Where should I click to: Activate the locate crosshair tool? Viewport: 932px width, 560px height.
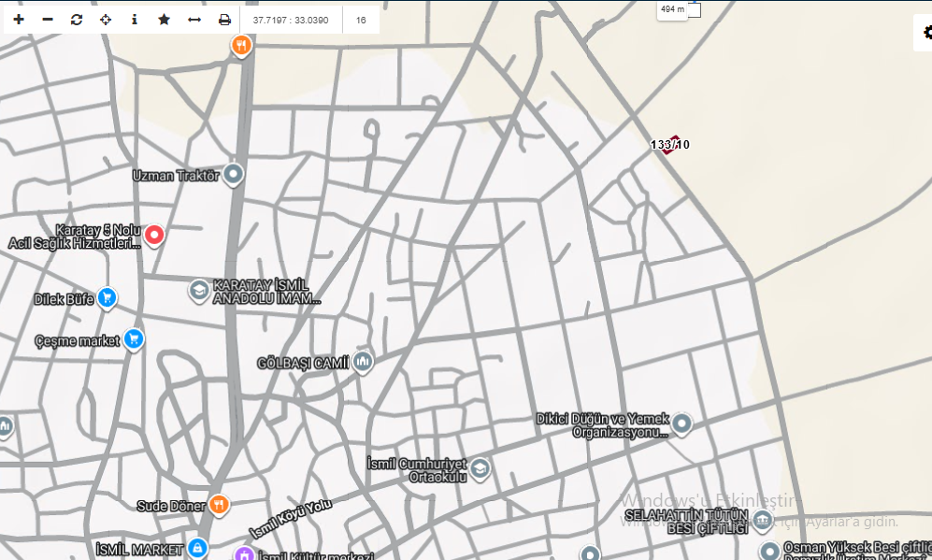coord(106,20)
